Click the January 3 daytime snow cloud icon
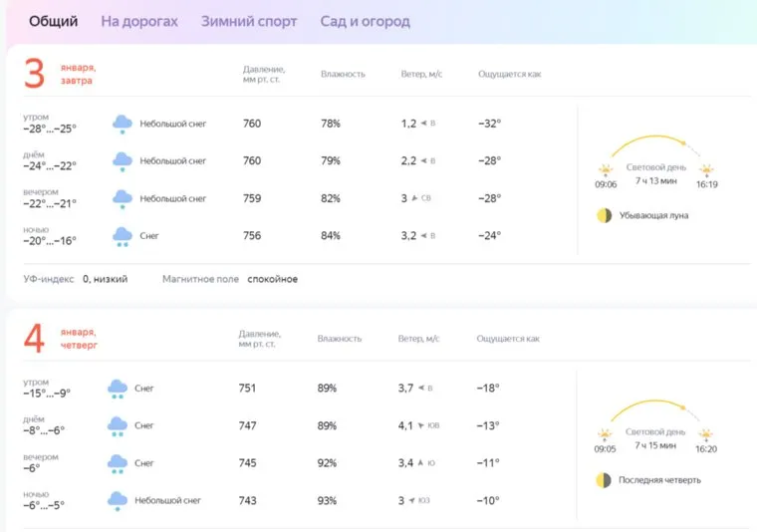The height and width of the screenshot is (532, 757). pyautogui.click(x=123, y=161)
